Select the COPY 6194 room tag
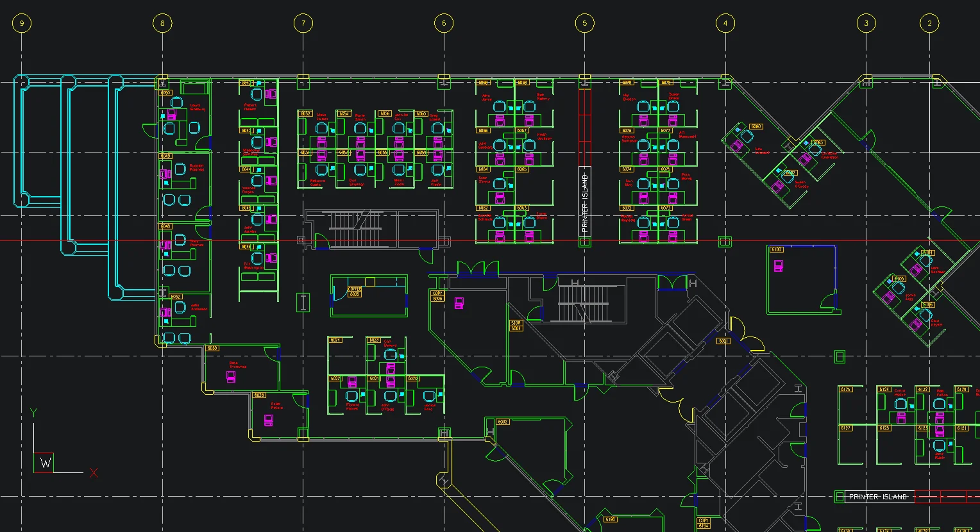The width and height of the screenshot is (980, 532). click(x=704, y=523)
